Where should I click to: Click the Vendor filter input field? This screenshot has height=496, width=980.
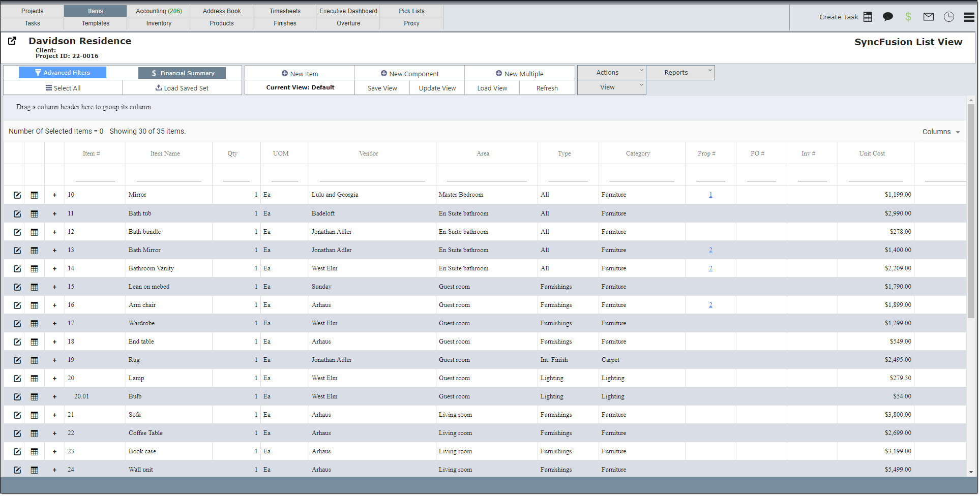point(372,175)
